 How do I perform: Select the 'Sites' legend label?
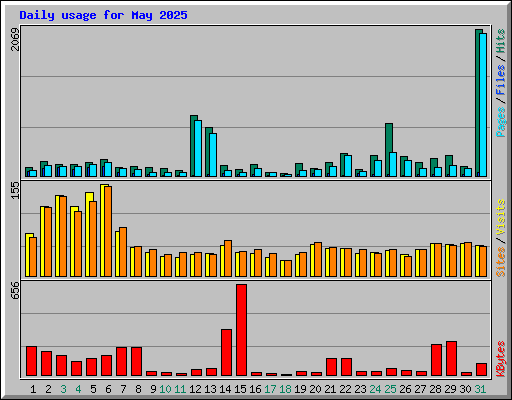[501, 262]
